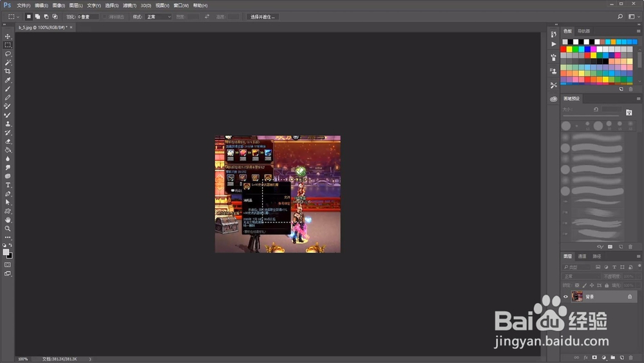
Task: Switch to the Channels tab
Action: tap(582, 256)
